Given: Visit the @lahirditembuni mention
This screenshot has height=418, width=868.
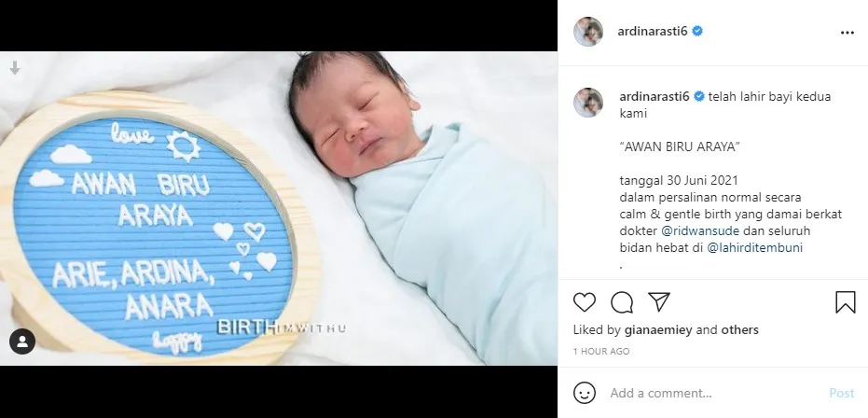Looking at the screenshot, I should click(755, 247).
